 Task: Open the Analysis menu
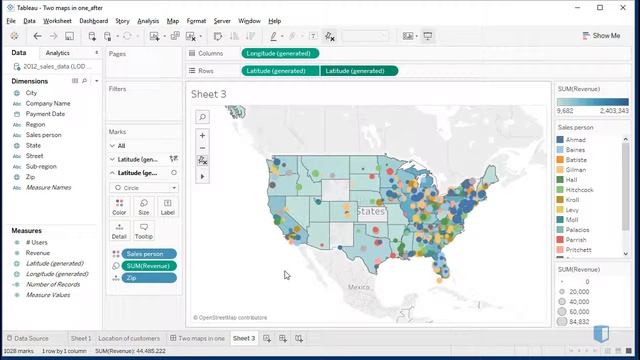point(148,21)
